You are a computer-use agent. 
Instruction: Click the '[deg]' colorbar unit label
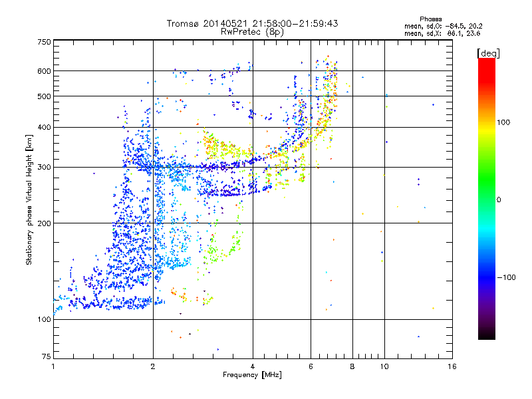click(488, 53)
